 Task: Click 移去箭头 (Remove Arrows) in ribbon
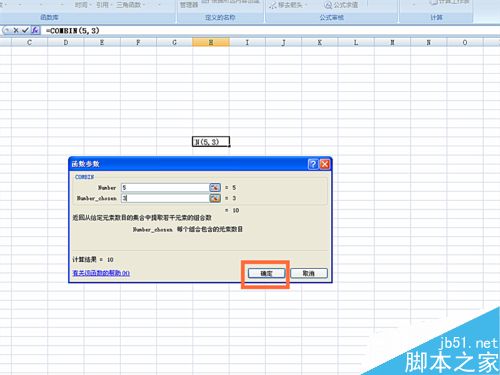click(287, 5)
